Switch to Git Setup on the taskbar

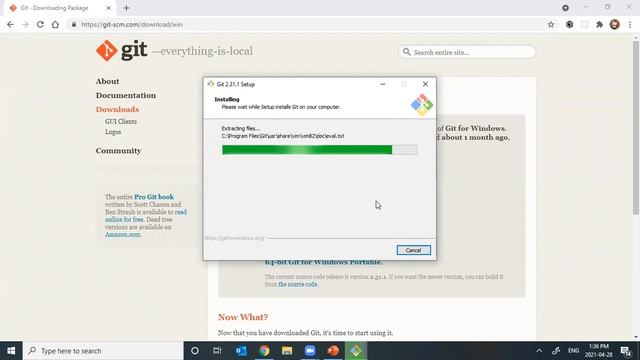pyautogui.click(x=356, y=351)
